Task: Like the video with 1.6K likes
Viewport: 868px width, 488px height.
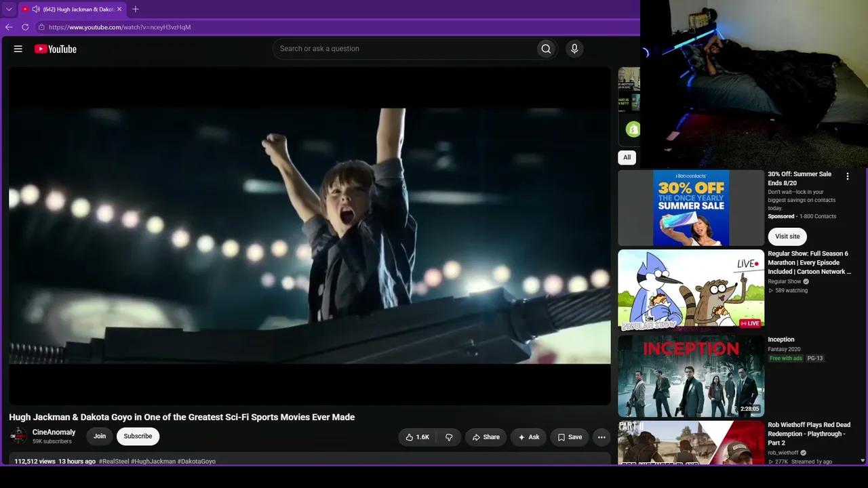Action: tap(418, 437)
